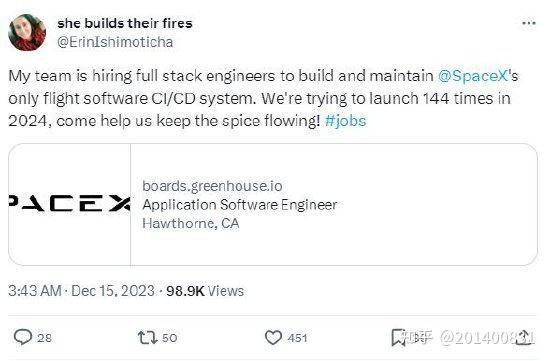Click the Application Software Engineer card title
This screenshot has height=361, width=550.
click(240, 205)
